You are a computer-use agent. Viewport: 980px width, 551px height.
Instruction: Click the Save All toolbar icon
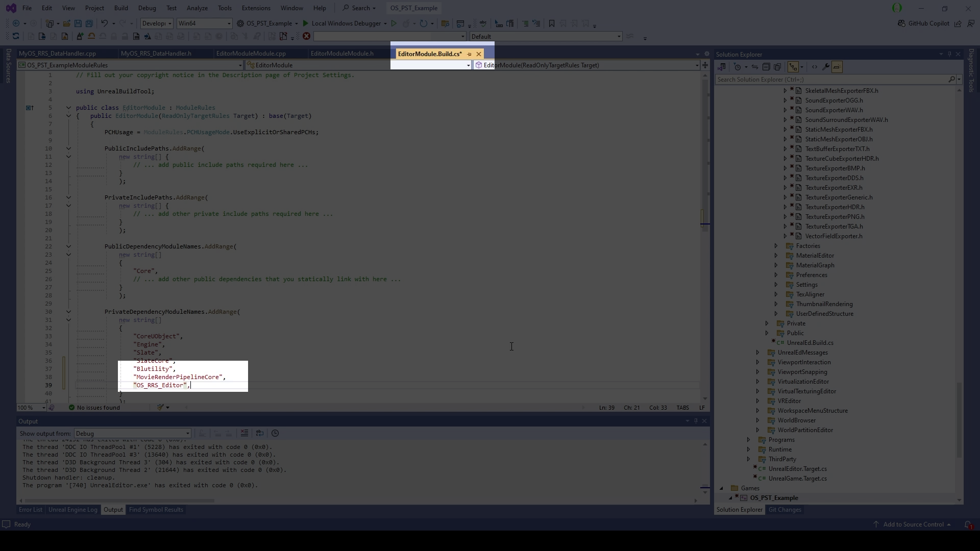[89, 23]
